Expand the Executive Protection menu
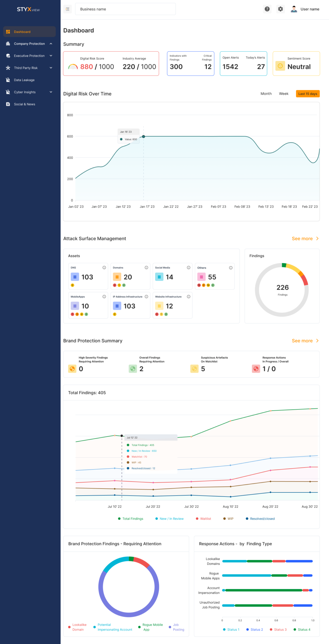The width and height of the screenshot is (329, 644). (x=51, y=56)
